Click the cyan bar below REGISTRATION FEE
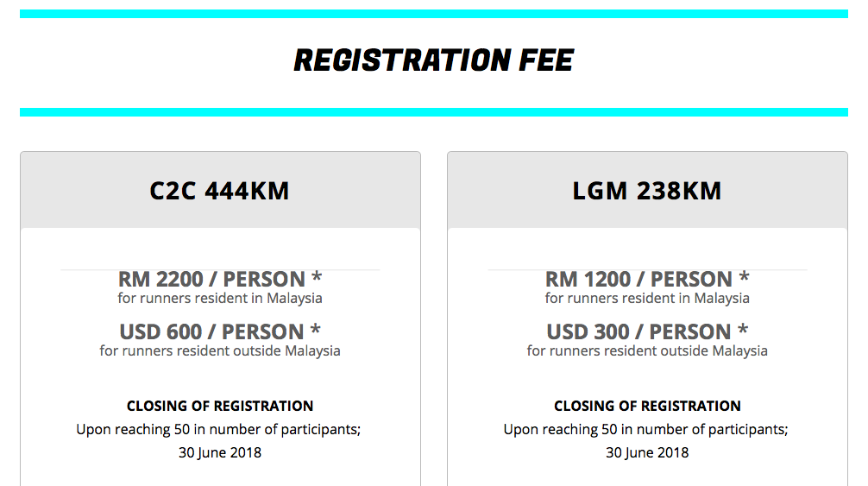 433,112
